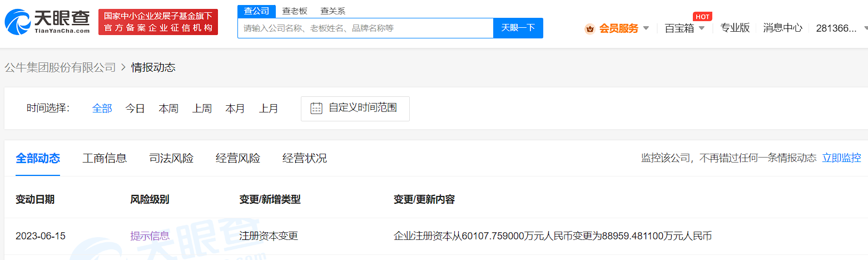Switch to the 经营风险 tab
Screen dimensions: 868x260
click(238, 158)
